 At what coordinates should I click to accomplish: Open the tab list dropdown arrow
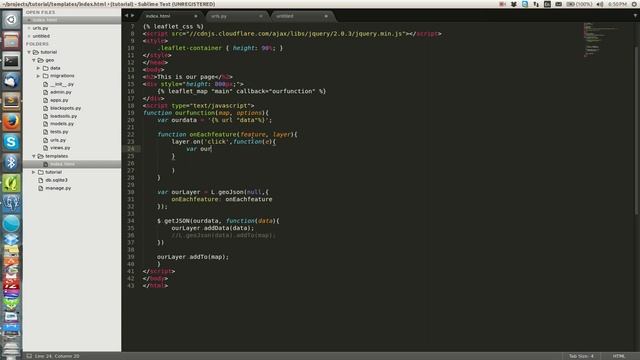click(x=635, y=16)
